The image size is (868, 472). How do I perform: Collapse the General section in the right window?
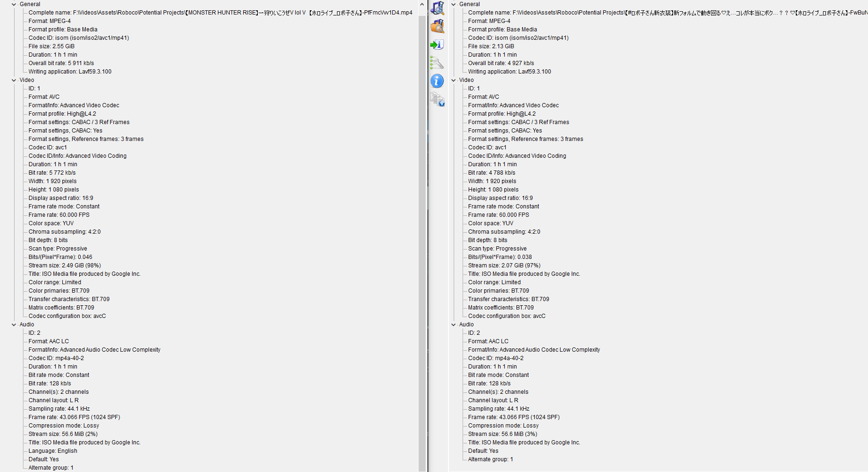[x=454, y=4]
